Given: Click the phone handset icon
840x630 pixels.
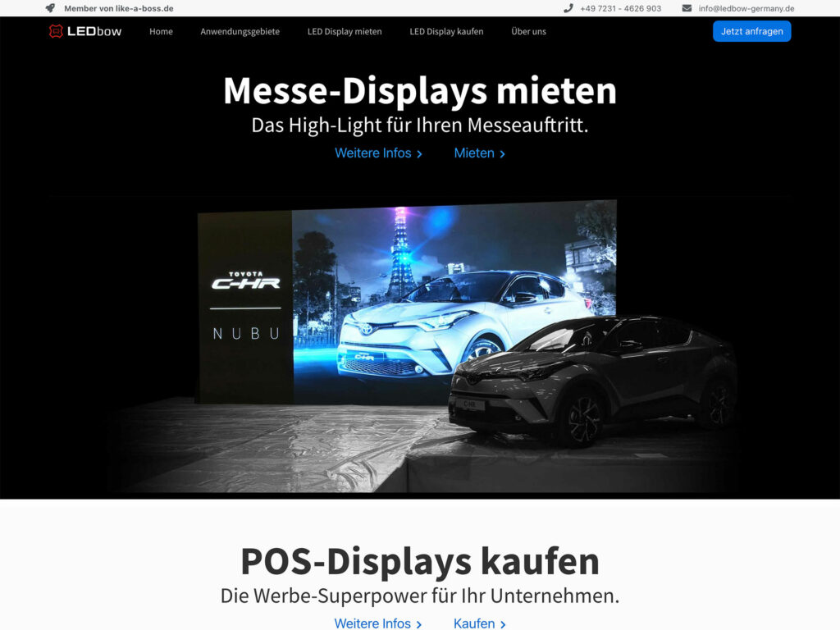Looking at the screenshot, I should click(x=568, y=8).
